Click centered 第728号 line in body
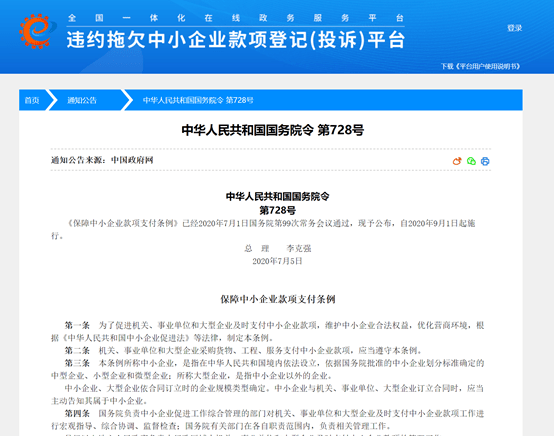The height and width of the screenshot is (436, 554). (278, 211)
